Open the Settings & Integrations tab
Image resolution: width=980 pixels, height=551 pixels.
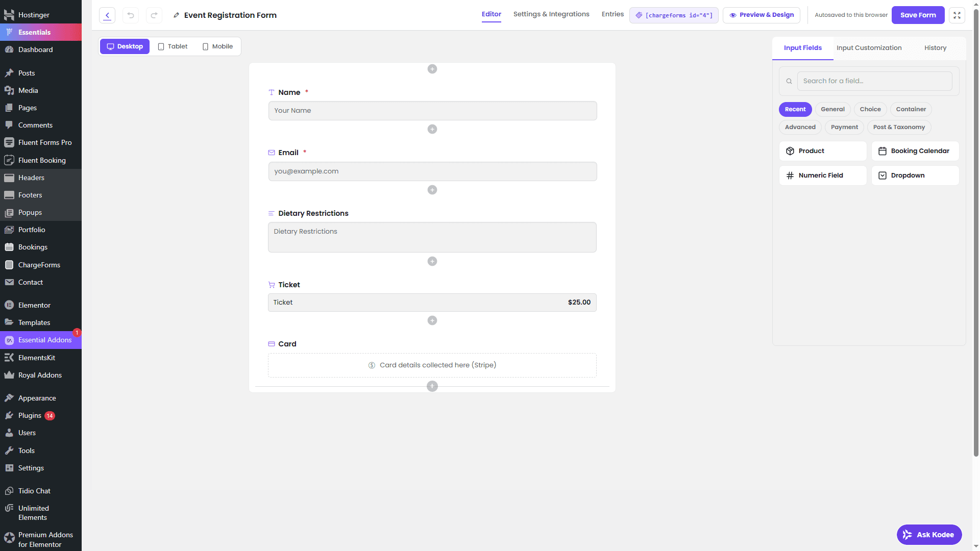click(x=551, y=14)
